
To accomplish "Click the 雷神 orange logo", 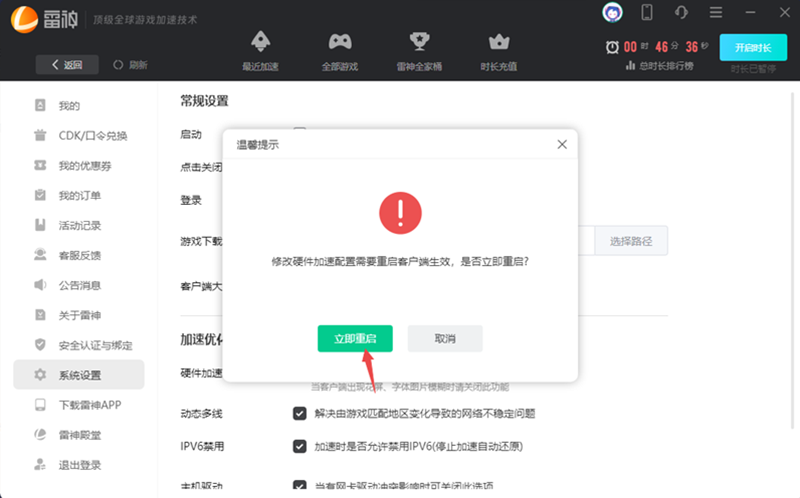I will click(x=24, y=19).
